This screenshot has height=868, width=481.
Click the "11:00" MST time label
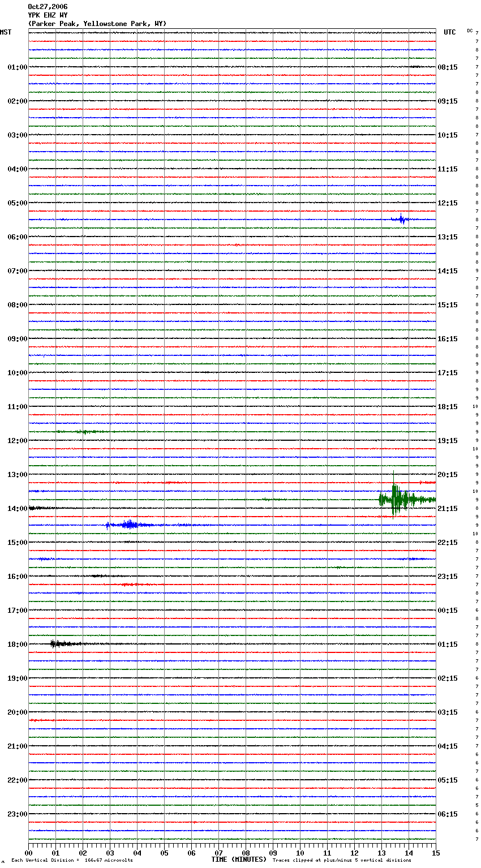tap(18, 407)
